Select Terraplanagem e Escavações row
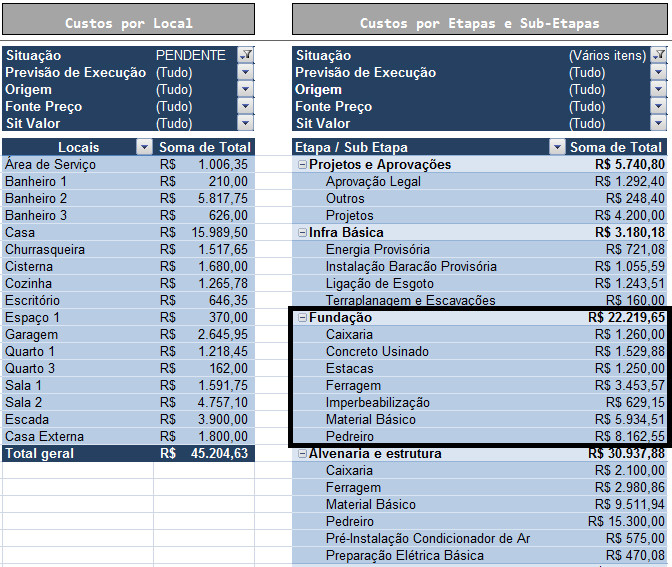Screen dimensions: 672x567 tap(480, 300)
